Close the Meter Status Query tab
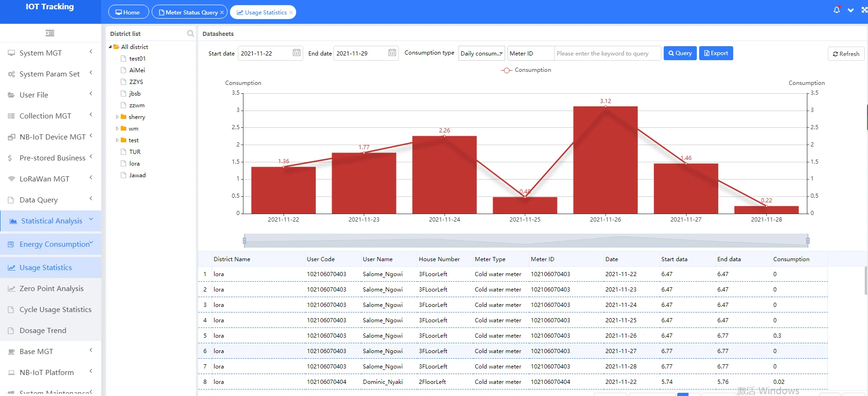Viewport: 868px width, 396px height. click(222, 13)
